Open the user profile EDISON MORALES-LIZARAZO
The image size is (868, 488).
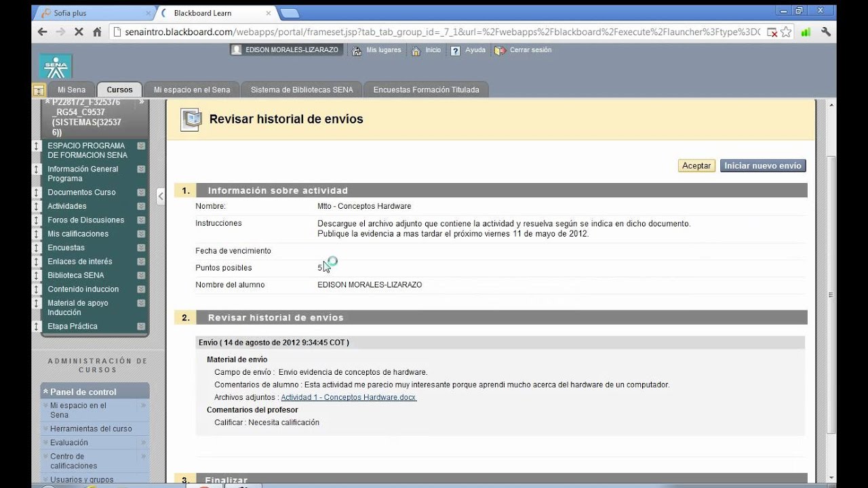tap(285, 50)
